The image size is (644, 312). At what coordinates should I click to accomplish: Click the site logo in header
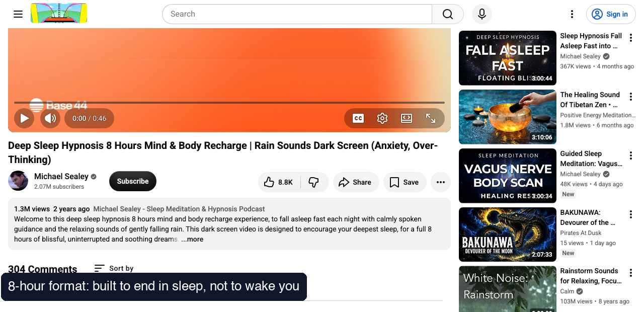[59, 14]
